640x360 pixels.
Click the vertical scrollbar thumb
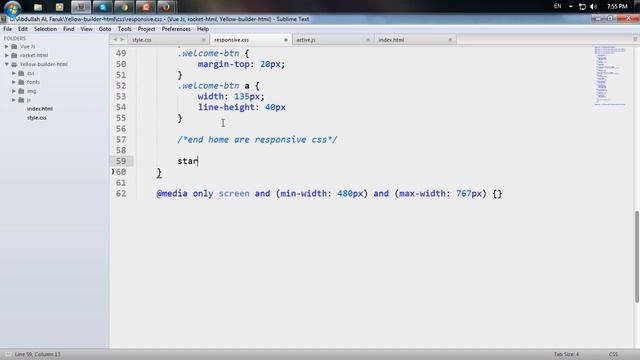[x=636, y=256]
